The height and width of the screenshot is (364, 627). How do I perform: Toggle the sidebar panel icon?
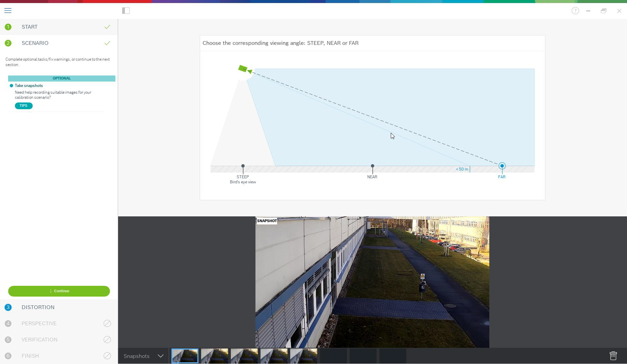[x=126, y=11]
